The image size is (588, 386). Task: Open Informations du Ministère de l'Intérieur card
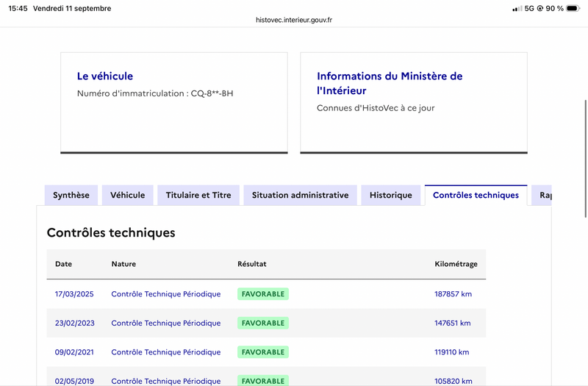(414, 103)
